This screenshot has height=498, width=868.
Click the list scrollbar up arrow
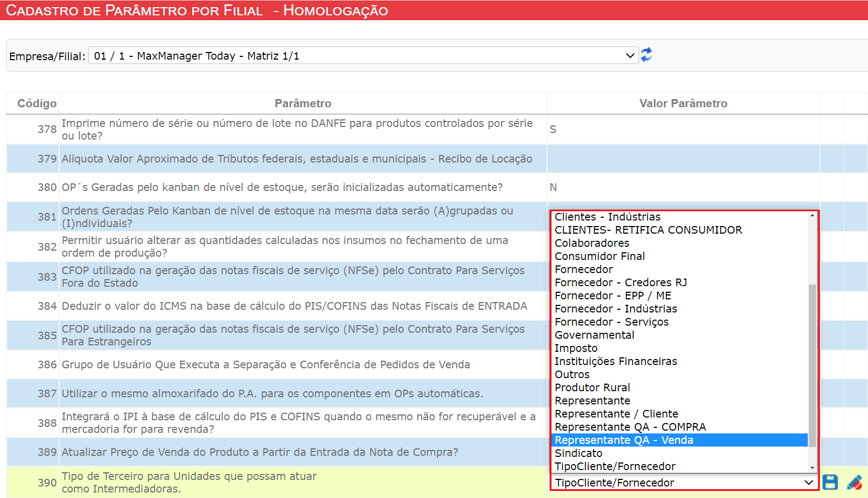tap(812, 216)
